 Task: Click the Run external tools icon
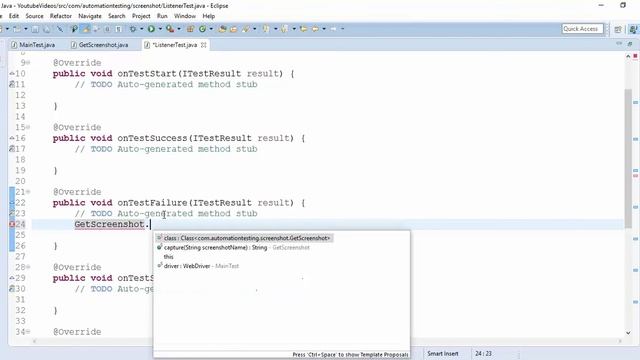170,29
